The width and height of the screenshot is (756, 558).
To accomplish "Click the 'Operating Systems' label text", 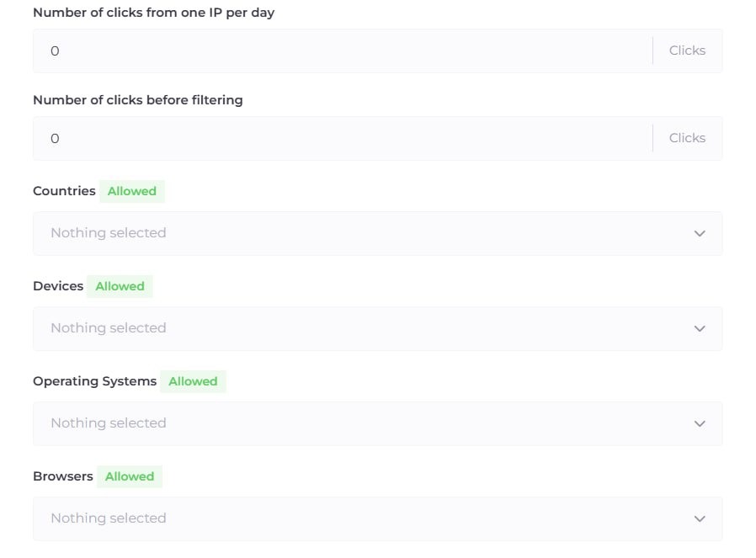I will click(x=94, y=381).
